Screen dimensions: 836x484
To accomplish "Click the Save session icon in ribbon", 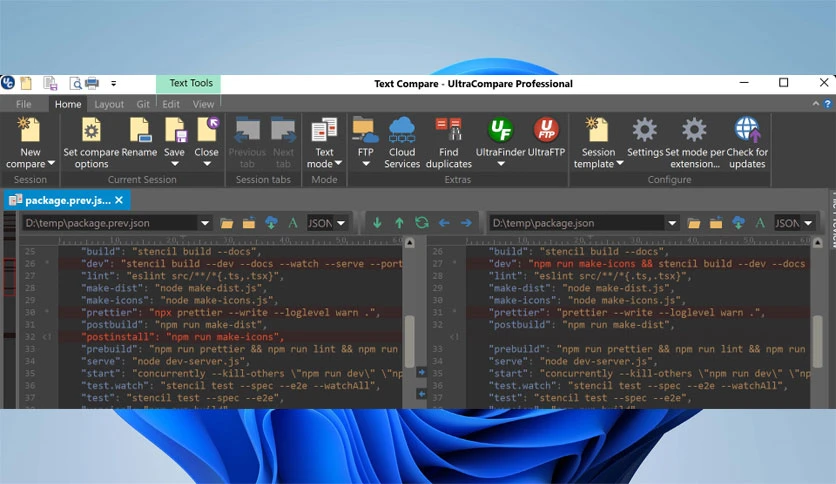I will point(175,130).
